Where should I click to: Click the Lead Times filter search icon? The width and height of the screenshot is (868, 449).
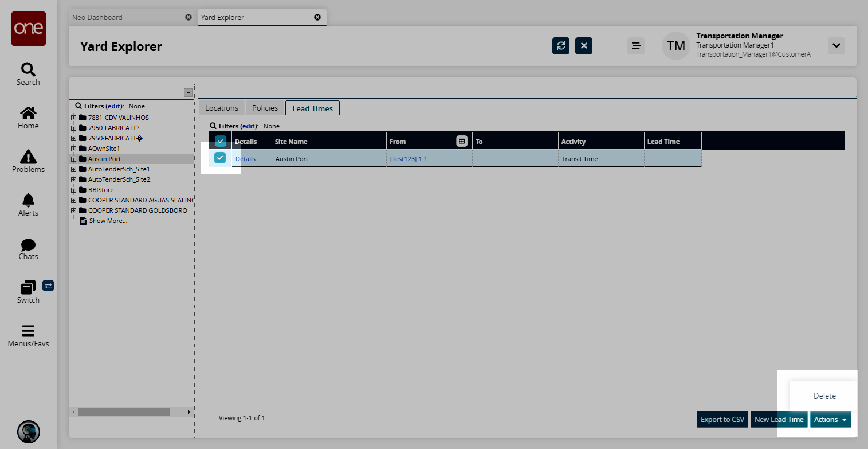pos(213,126)
